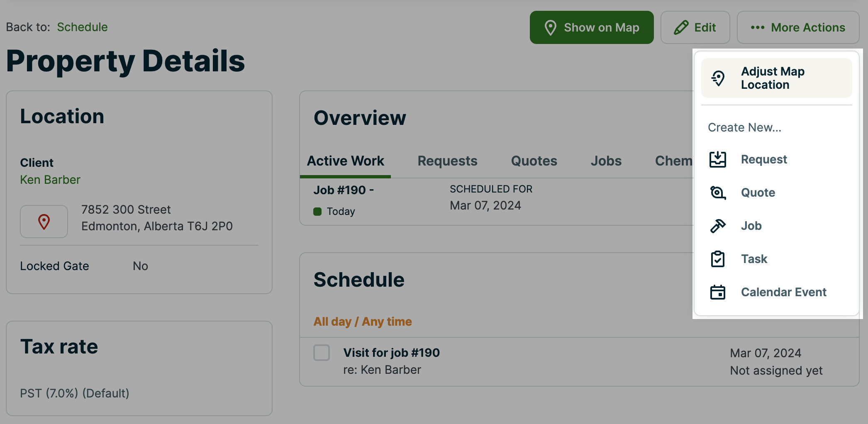868x424 pixels.
Task: Open the Calendar Event calendar icon
Action: (718, 292)
